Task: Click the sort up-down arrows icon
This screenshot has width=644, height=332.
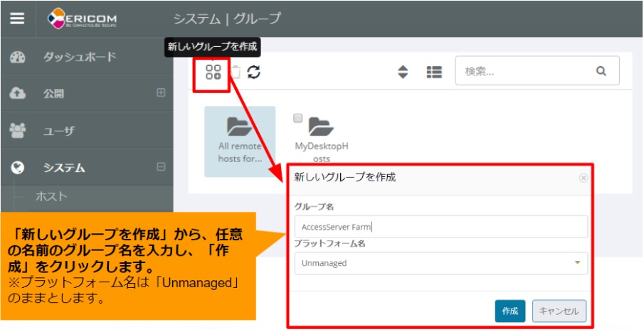Action: (403, 72)
